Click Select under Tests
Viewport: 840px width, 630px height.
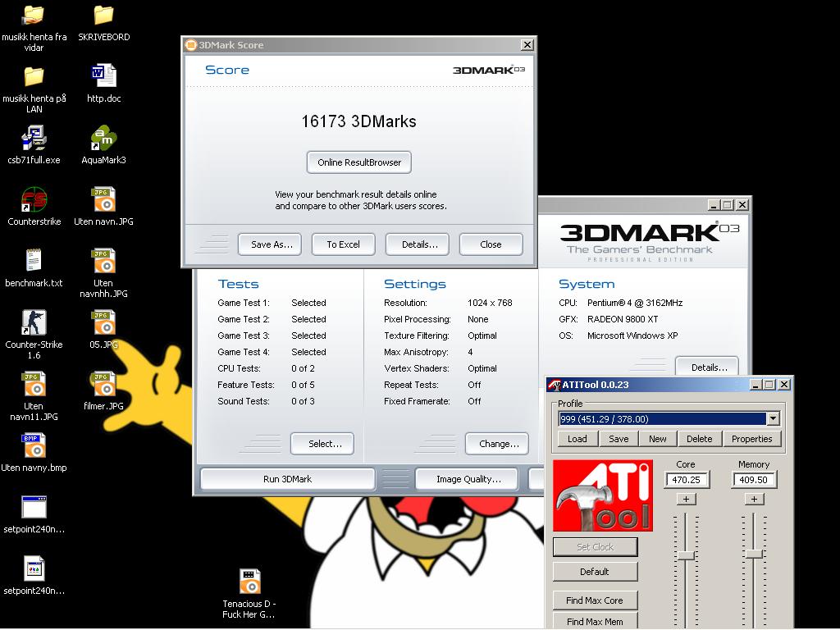[x=322, y=444]
